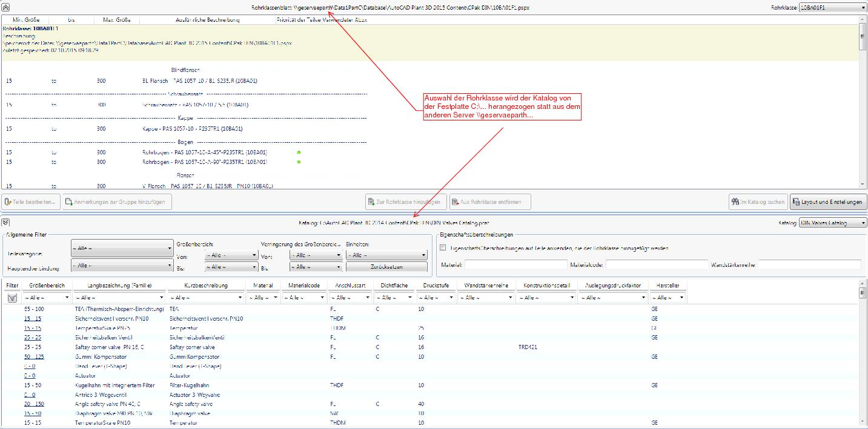Viewport: 868px width, 429px height.
Task: Open the Katalog dropdown showing DIN Valves Catalog
Action: (x=833, y=223)
